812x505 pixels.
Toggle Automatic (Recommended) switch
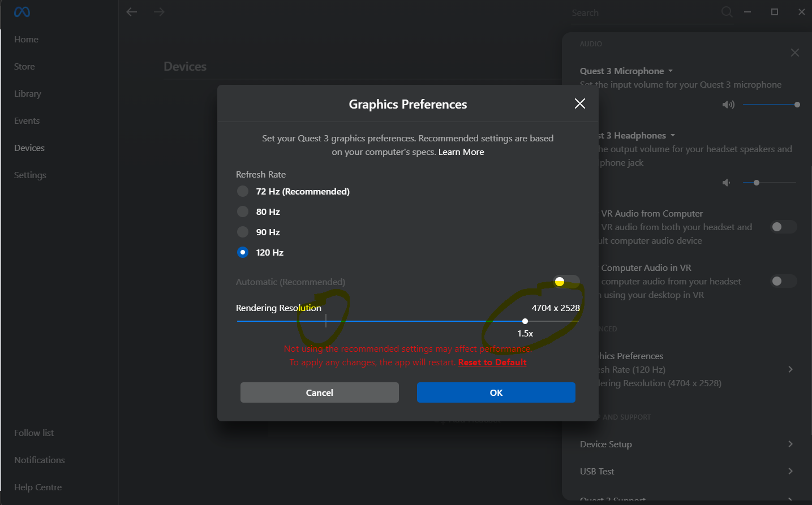coord(566,282)
